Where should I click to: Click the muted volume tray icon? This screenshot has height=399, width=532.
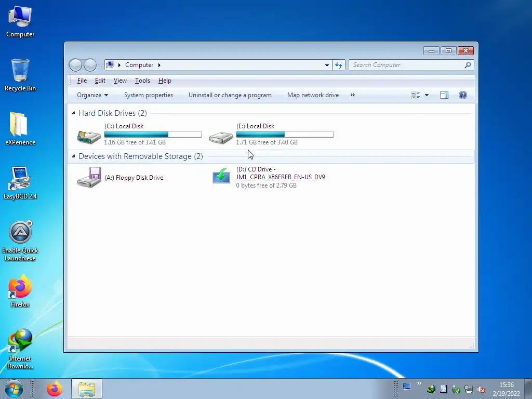[x=481, y=389]
